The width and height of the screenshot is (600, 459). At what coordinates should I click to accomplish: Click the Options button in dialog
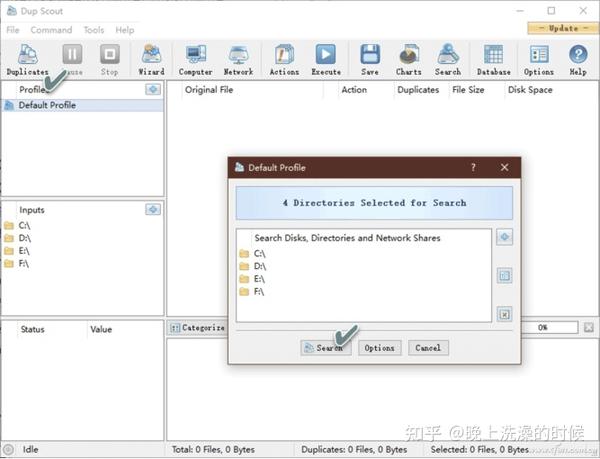coord(380,348)
